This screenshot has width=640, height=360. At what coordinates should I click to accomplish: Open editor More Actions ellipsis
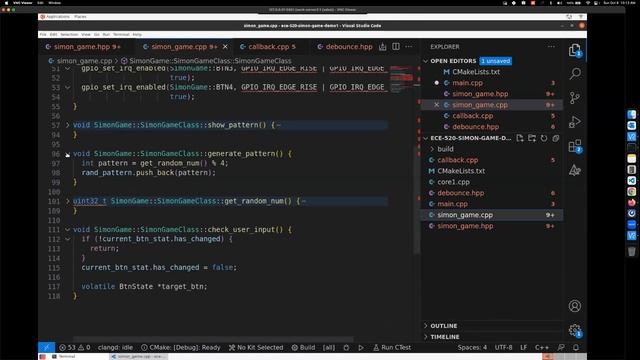point(409,47)
